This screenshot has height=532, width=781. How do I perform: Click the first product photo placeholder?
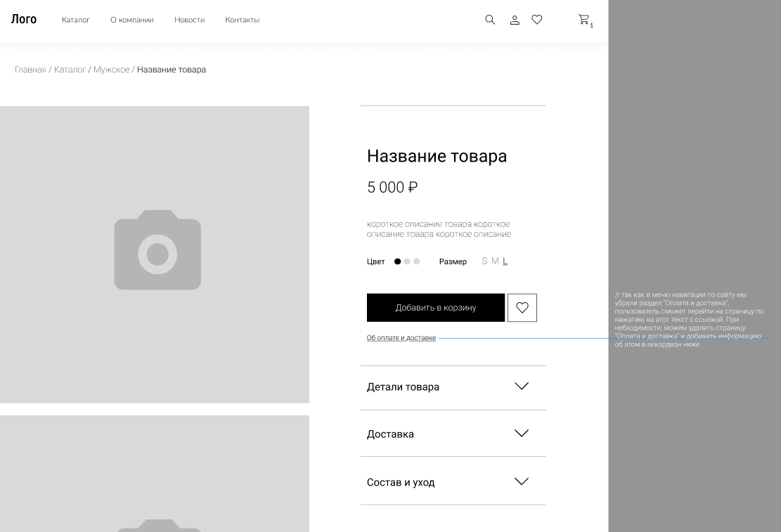[x=155, y=254]
